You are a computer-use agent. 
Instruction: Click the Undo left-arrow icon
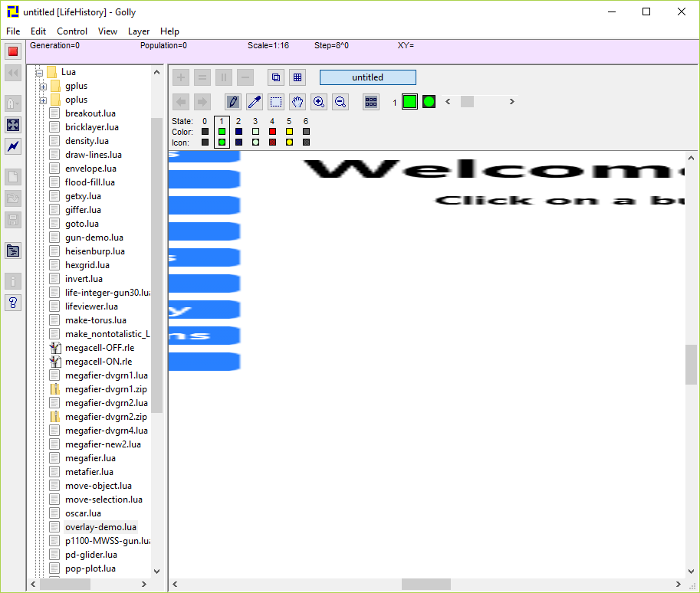181,102
